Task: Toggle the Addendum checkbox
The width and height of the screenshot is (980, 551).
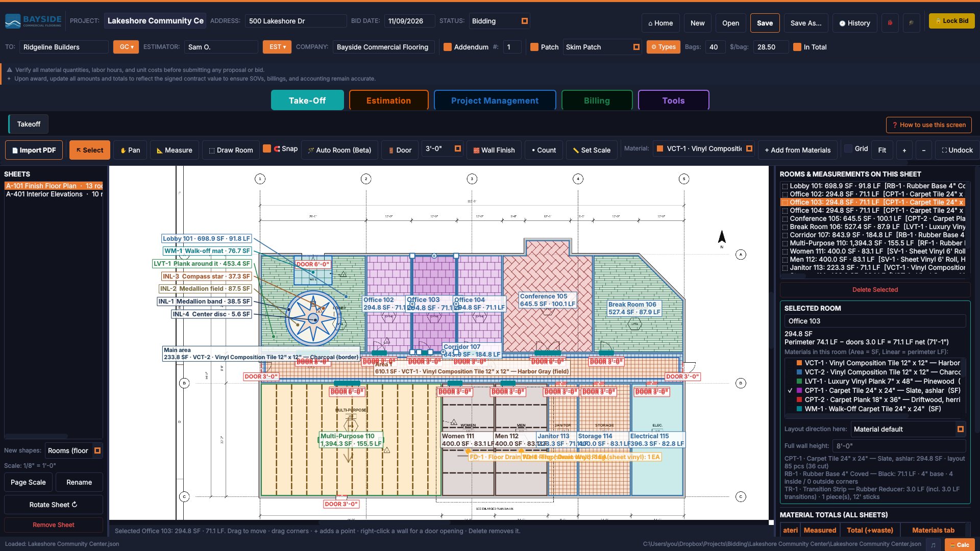Action: (x=448, y=47)
